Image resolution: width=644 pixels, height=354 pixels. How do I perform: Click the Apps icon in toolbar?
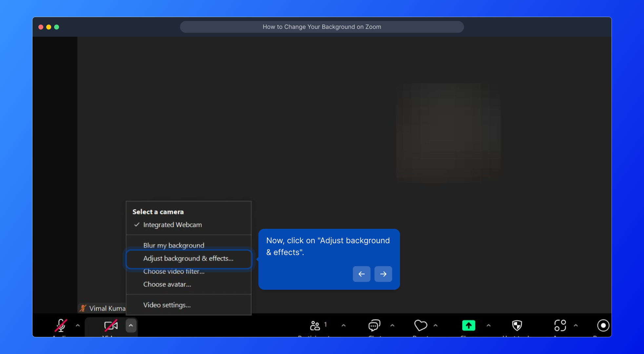[560, 325]
